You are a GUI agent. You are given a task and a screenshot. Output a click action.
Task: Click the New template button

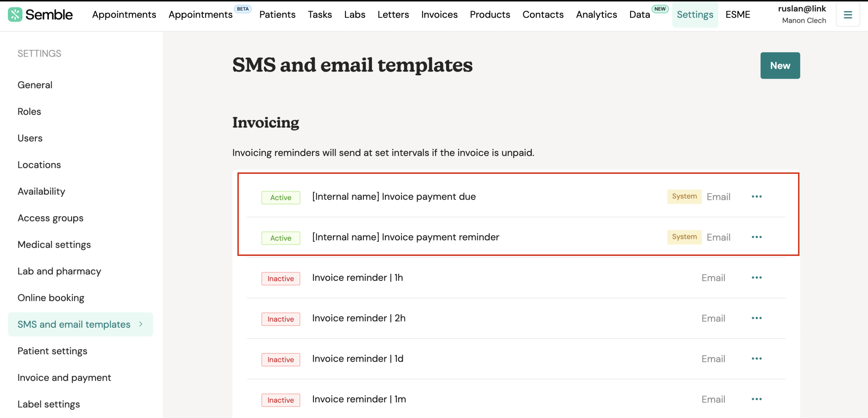pyautogui.click(x=780, y=65)
